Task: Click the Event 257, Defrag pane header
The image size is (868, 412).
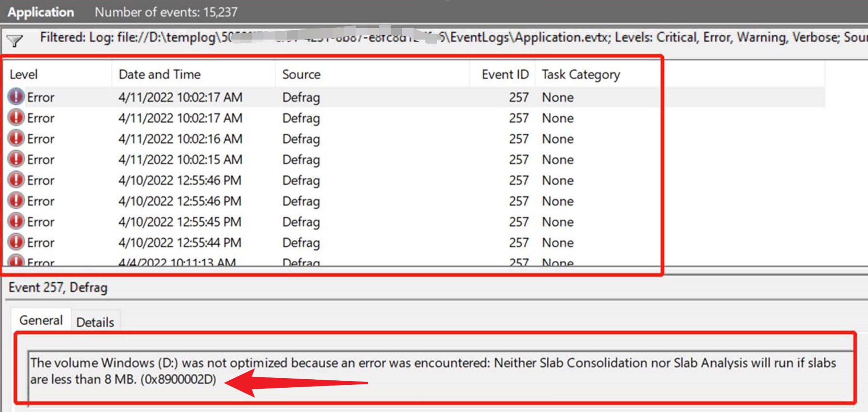Action: click(58, 288)
